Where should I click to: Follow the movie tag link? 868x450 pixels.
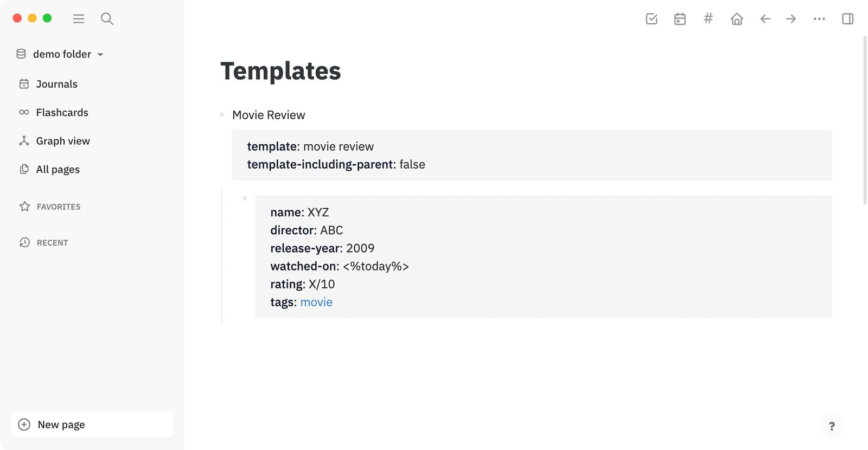[316, 302]
